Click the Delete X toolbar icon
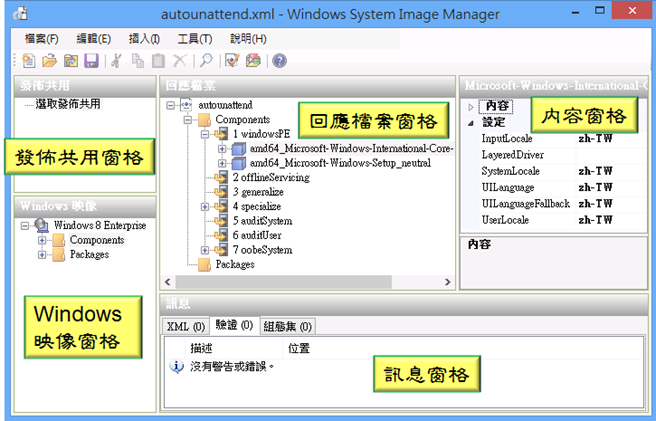The height and width of the screenshot is (421, 656). pyautogui.click(x=179, y=61)
